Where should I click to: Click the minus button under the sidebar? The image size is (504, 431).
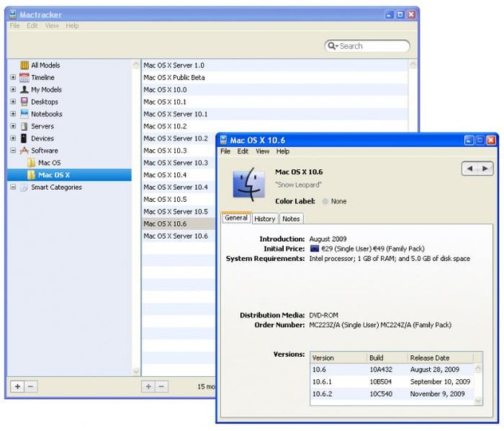[31, 386]
